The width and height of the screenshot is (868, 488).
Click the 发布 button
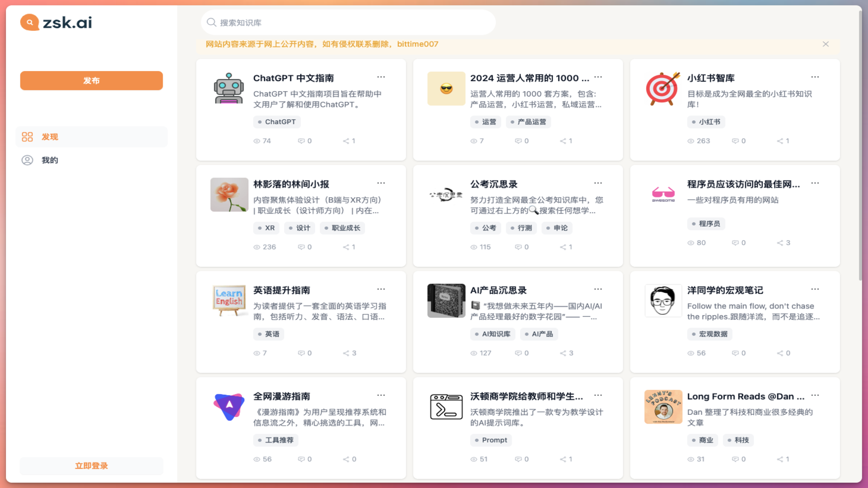[91, 80]
